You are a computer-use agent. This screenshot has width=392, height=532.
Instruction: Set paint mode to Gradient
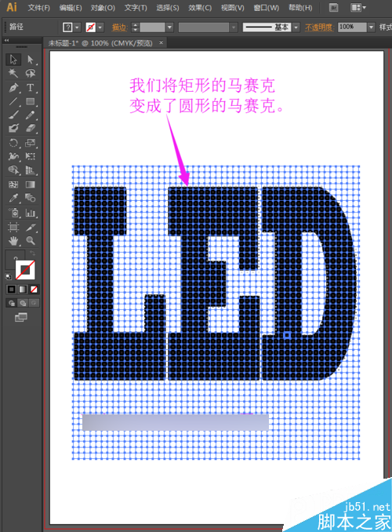coord(23,289)
